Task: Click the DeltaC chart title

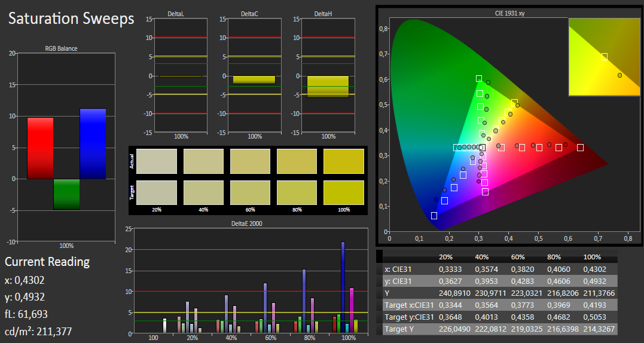Action: (249, 14)
